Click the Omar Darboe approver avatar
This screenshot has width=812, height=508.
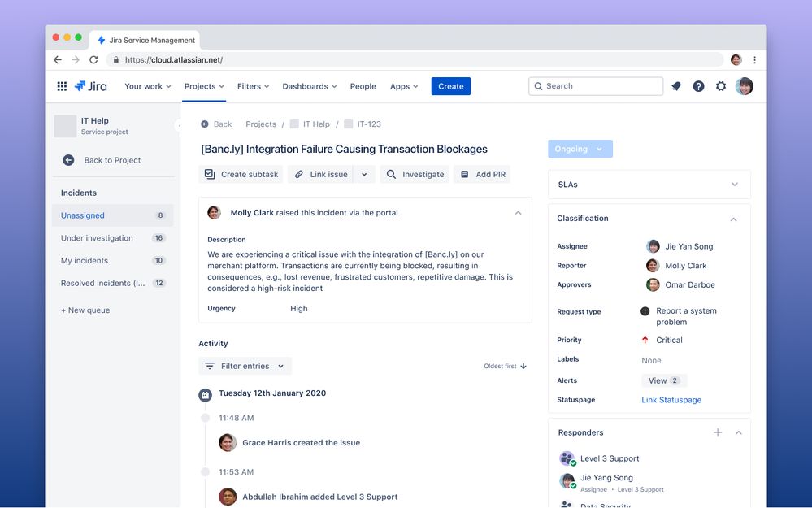click(x=653, y=284)
